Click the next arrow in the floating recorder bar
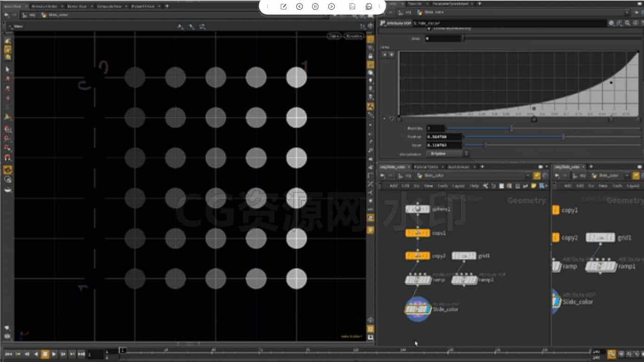This screenshot has width=644, height=362. (332, 6)
